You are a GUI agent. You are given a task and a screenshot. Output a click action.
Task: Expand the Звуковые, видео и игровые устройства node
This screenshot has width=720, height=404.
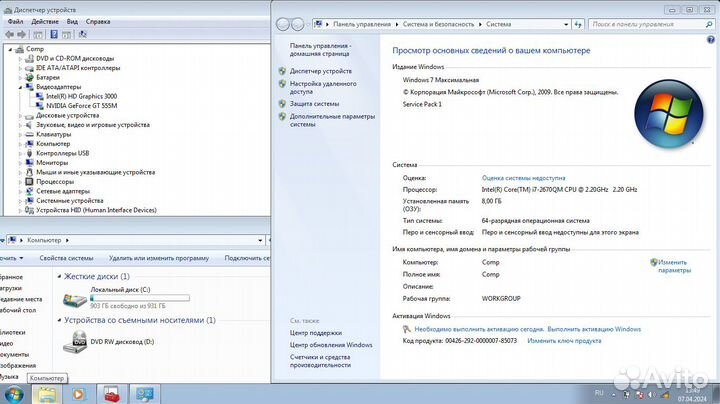(20, 125)
